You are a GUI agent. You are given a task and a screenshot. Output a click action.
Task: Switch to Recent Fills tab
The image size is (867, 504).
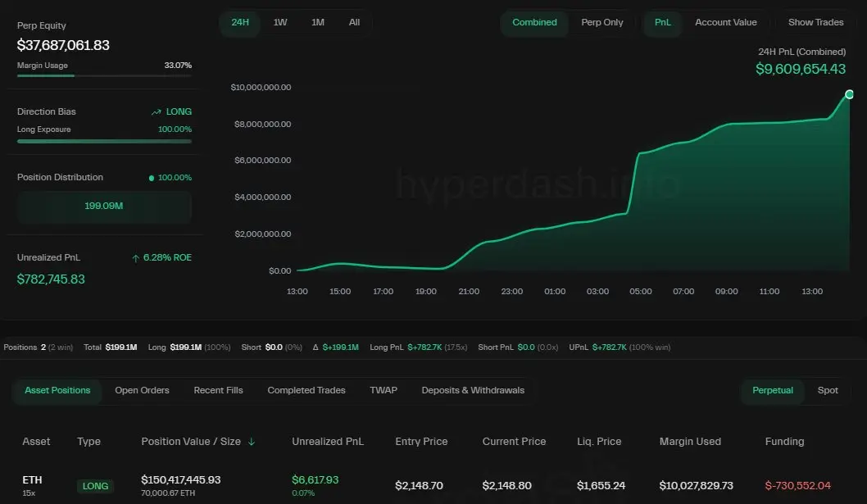pyautogui.click(x=219, y=391)
